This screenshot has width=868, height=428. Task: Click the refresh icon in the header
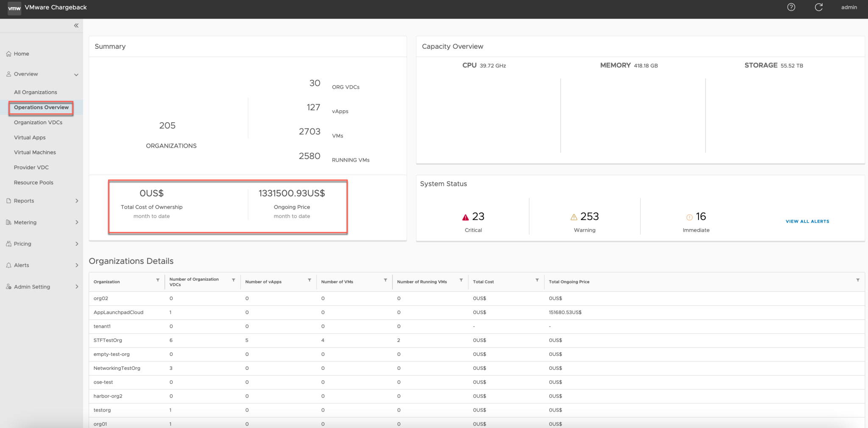tap(818, 7)
